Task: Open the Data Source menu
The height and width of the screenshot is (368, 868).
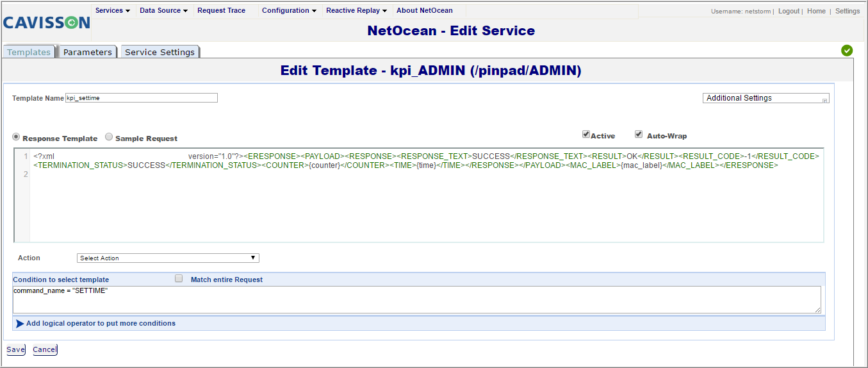Action: click(163, 11)
